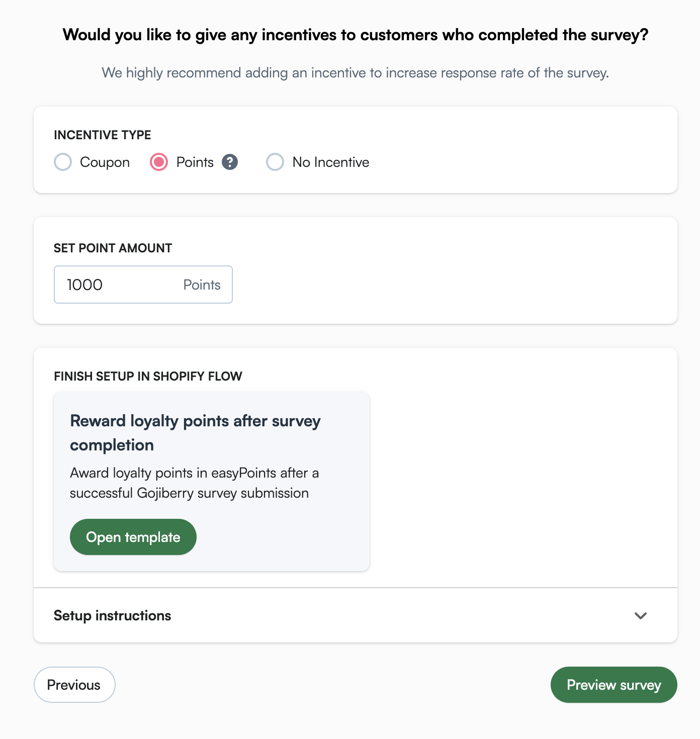Select the Points radio button
700x739 pixels.
click(x=159, y=162)
